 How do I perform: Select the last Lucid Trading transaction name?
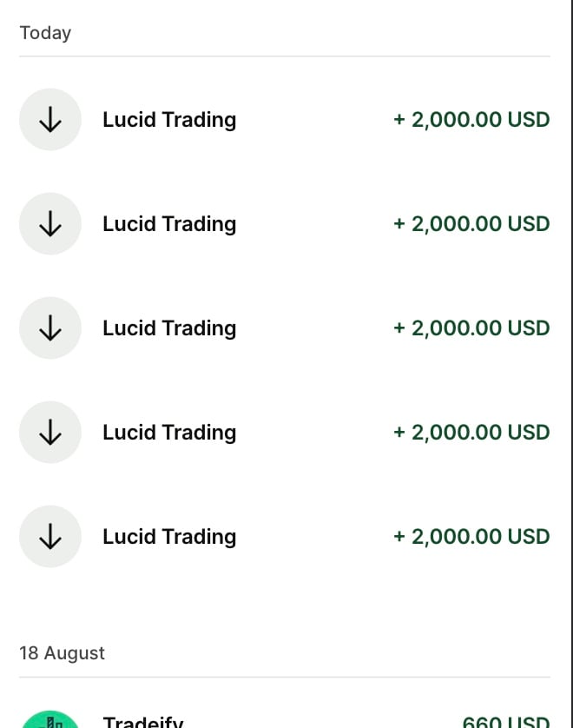[169, 537]
